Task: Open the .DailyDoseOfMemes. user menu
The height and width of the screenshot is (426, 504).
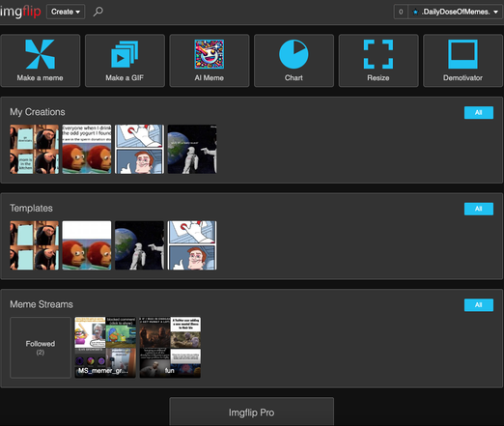Action: [455, 12]
